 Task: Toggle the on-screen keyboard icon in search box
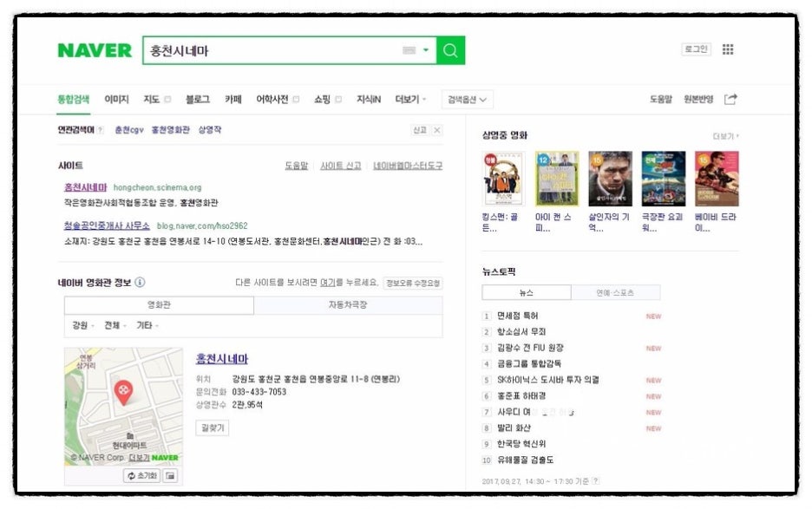[x=409, y=50]
